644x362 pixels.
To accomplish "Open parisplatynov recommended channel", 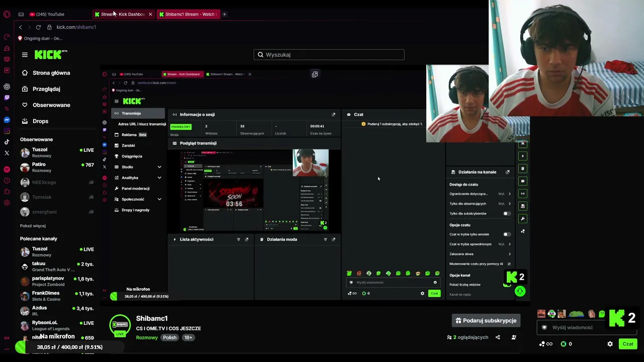I will pos(57,281).
